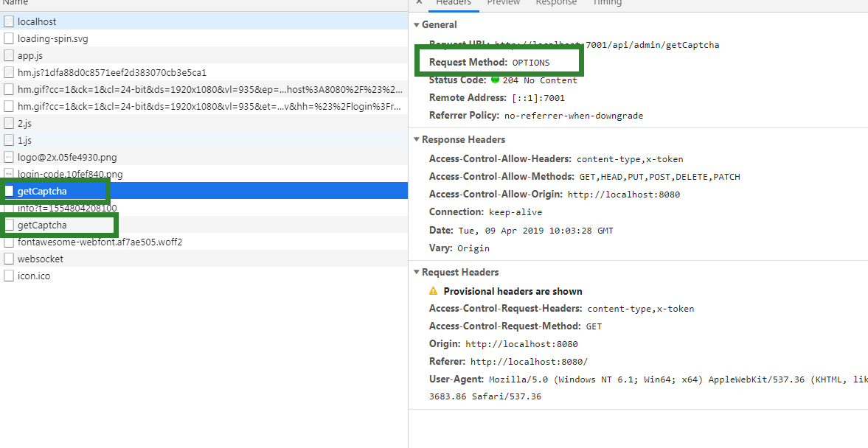Check the checkbox next to 2.js
Screen dimensions: 868x448
coord(8,122)
